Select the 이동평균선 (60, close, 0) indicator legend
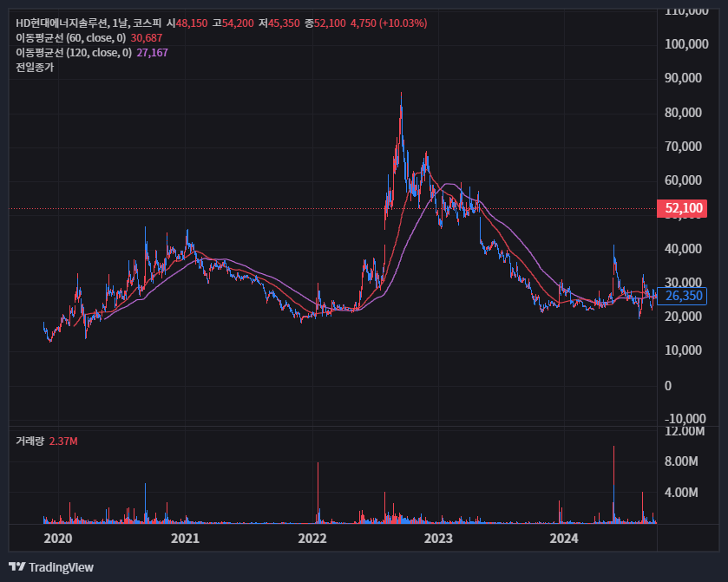The height and width of the screenshot is (582, 728). 71,38
